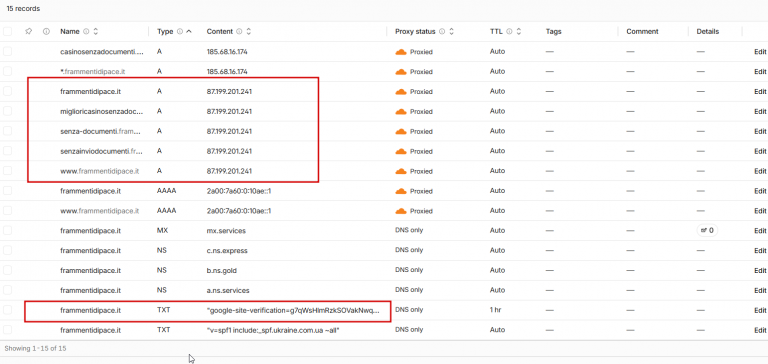Viewport: 768px width, 364px height.
Task: Click the c.ns.express content cell
Action: (227, 250)
